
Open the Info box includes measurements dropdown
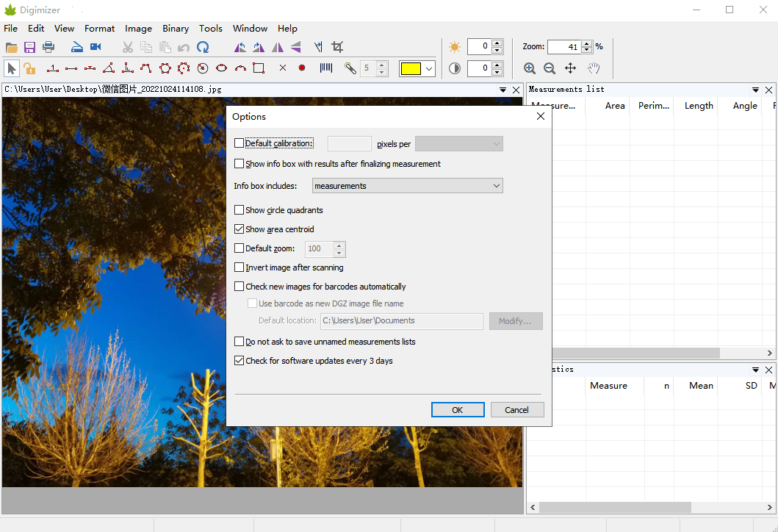[407, 186]
